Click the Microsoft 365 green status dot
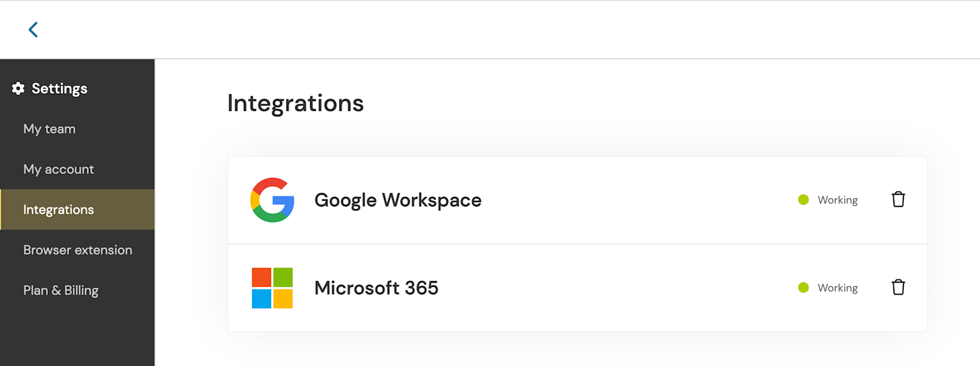The width and height of the screenshot is (980, 366). click(x=803, y=288)
